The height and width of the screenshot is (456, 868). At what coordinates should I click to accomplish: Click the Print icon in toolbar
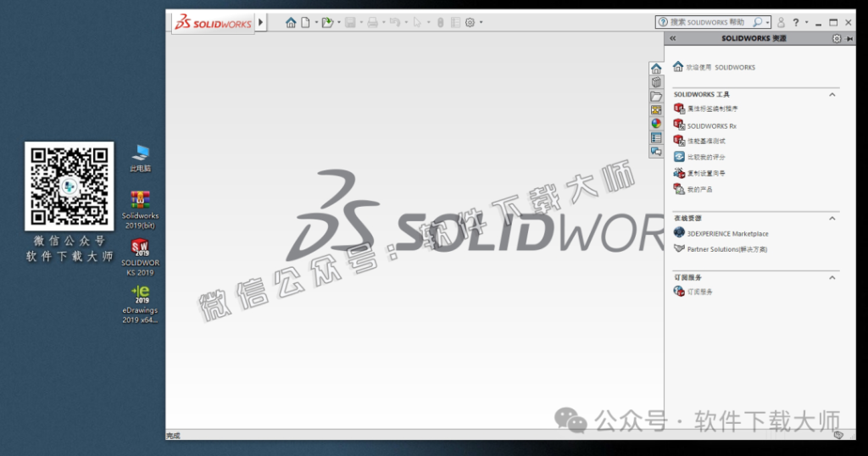(373, 23)
